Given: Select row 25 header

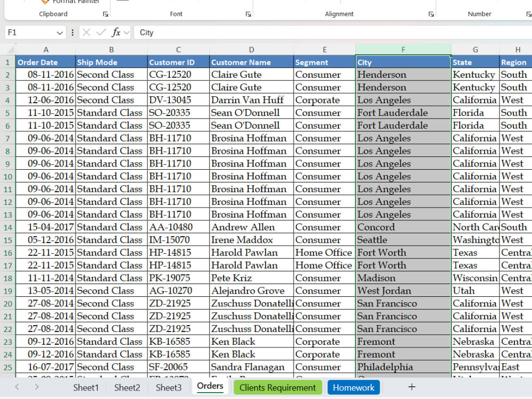Looking at the screenshot, I should coord(8,367).
